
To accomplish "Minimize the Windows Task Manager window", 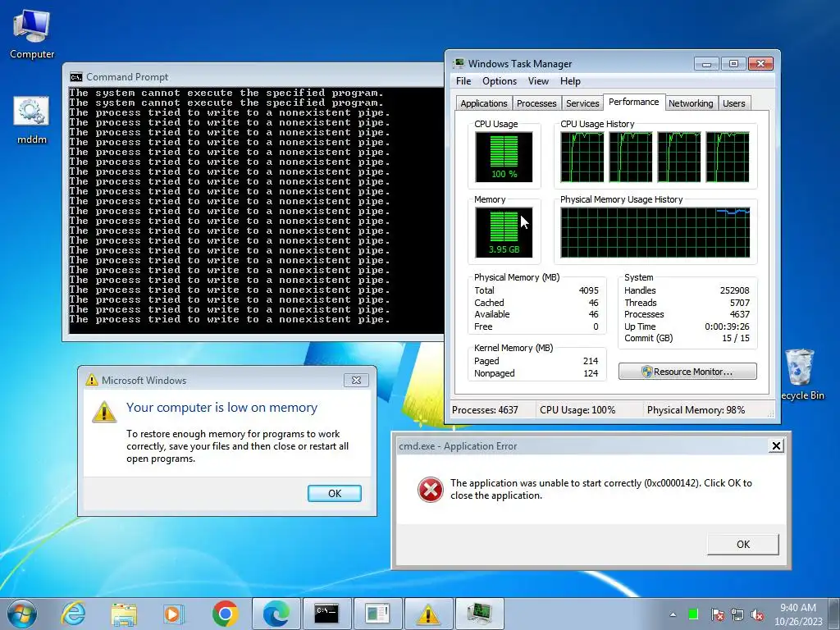I will pos(706,64).
